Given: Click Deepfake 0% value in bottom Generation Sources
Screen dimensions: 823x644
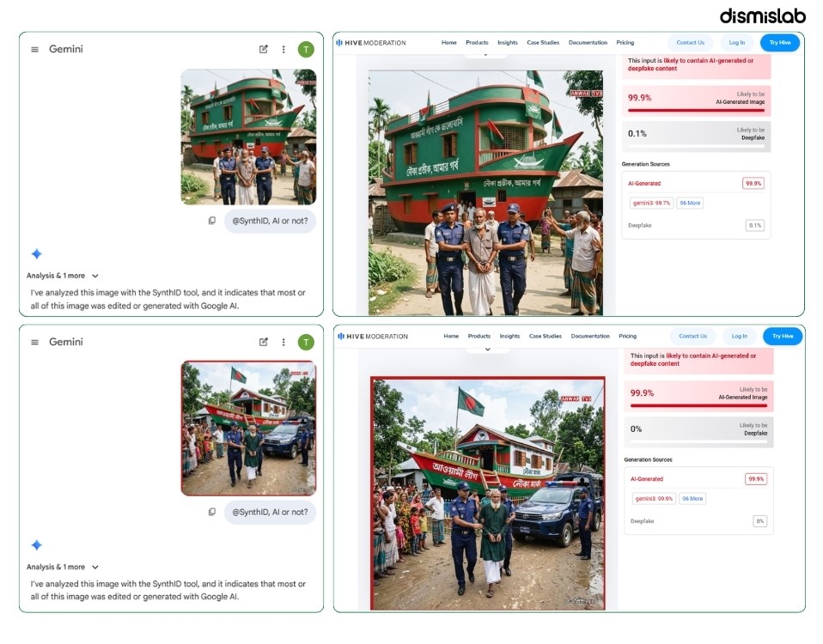Looking at the screenshot, I should (x=760, y=521).
